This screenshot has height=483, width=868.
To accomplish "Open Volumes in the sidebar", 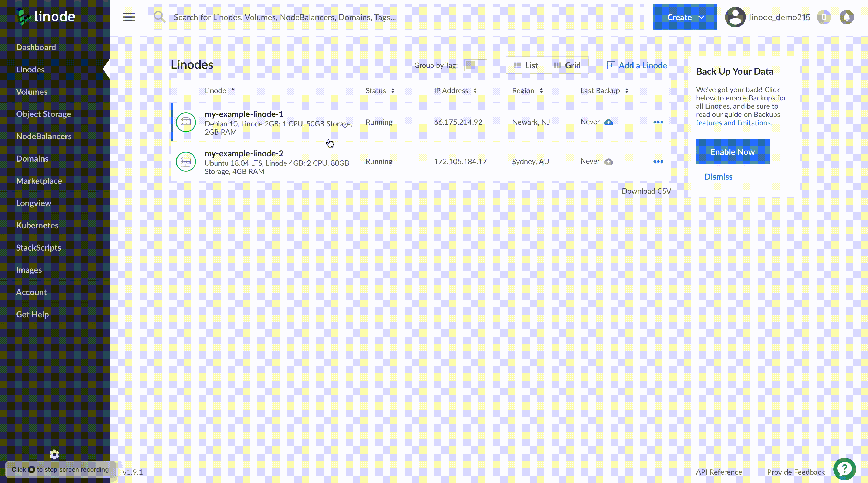I will tap(32, 92).
